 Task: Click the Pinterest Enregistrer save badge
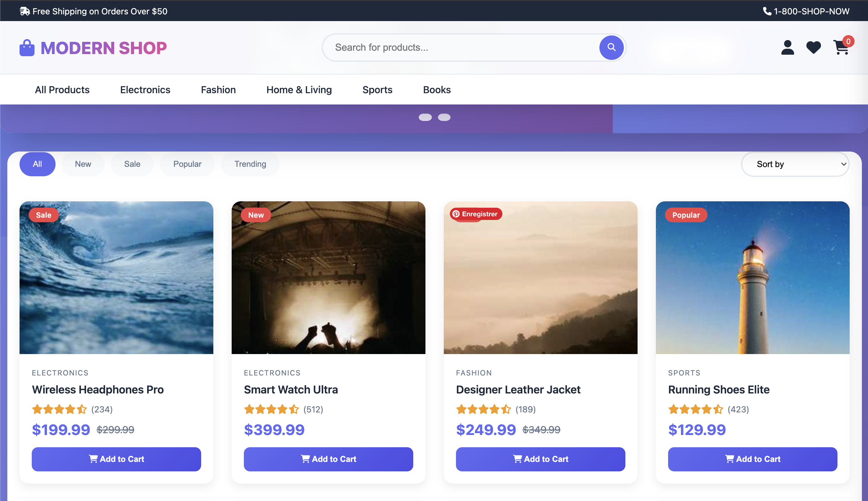476,214
